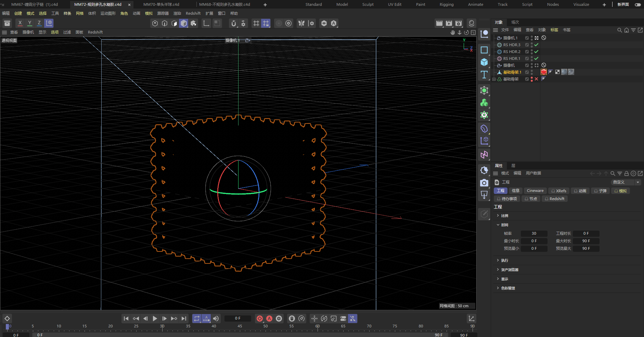Select Points mode icon
Screen dimensions: 644x337
click(x=155, y=23)
